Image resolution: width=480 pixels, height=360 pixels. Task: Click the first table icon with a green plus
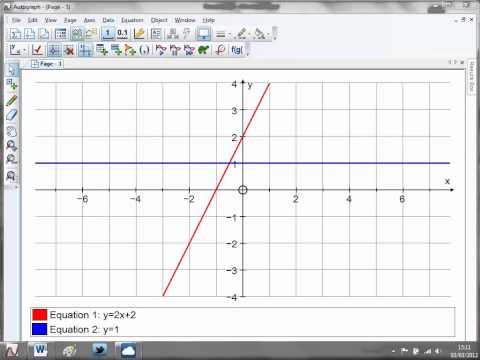click(x=102, y=50)
